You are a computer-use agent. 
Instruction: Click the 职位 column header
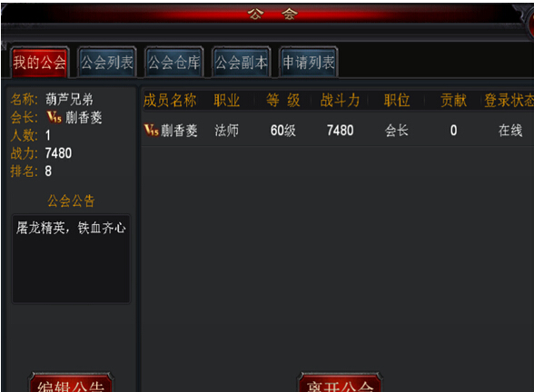[x=397, y=101]
